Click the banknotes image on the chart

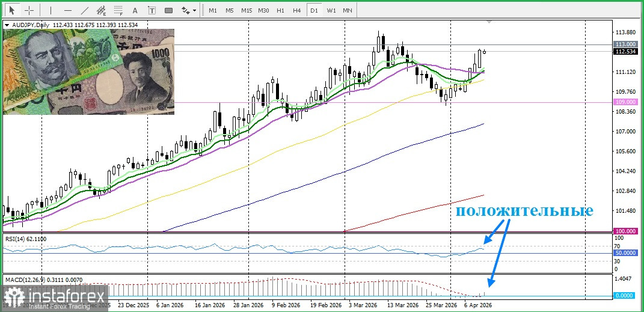pyautogui.click(x=89, y=72)
